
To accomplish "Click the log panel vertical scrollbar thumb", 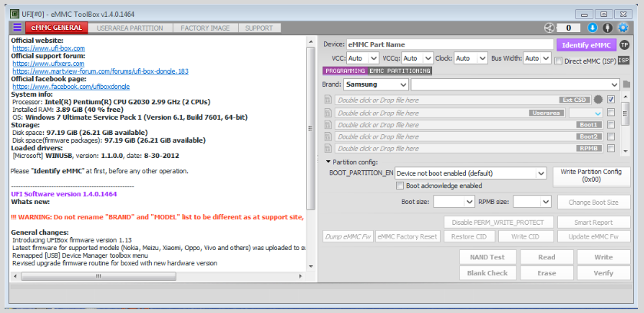I will [311, 128].
